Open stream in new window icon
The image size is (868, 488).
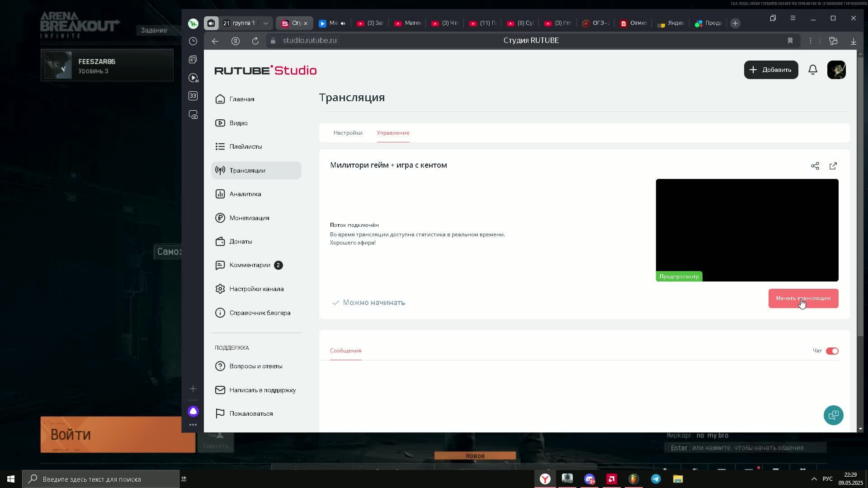(833, 166)
